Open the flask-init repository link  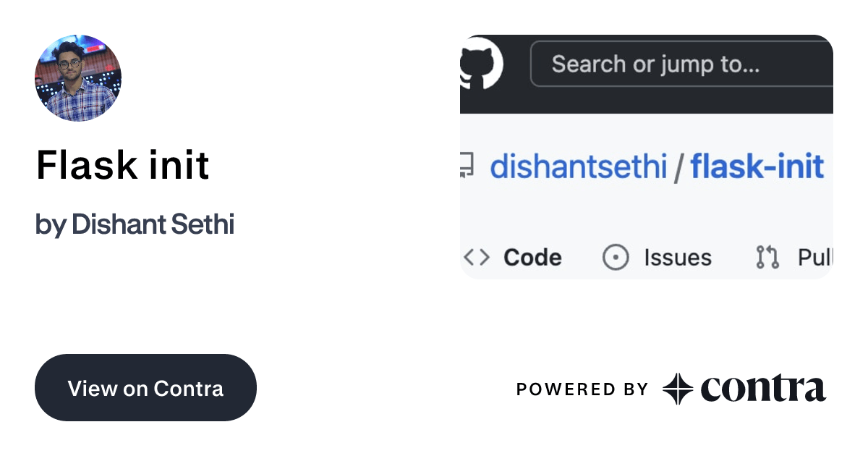[x=757, y=167]
